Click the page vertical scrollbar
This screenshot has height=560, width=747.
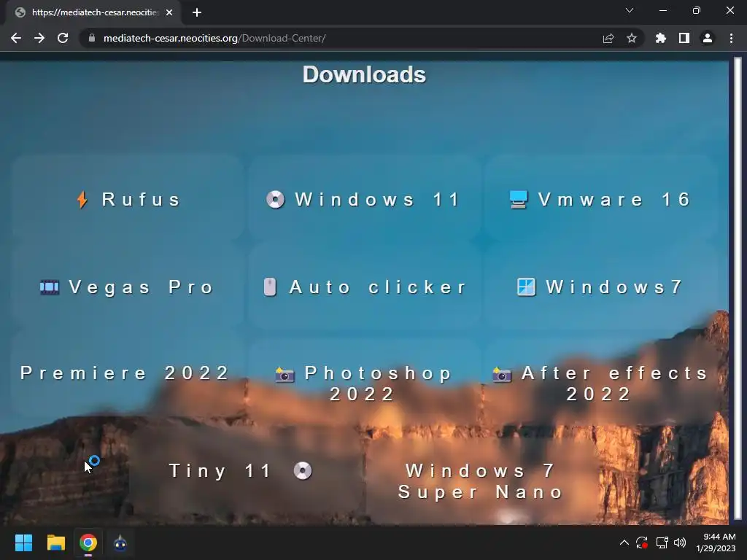click(738, 289)
